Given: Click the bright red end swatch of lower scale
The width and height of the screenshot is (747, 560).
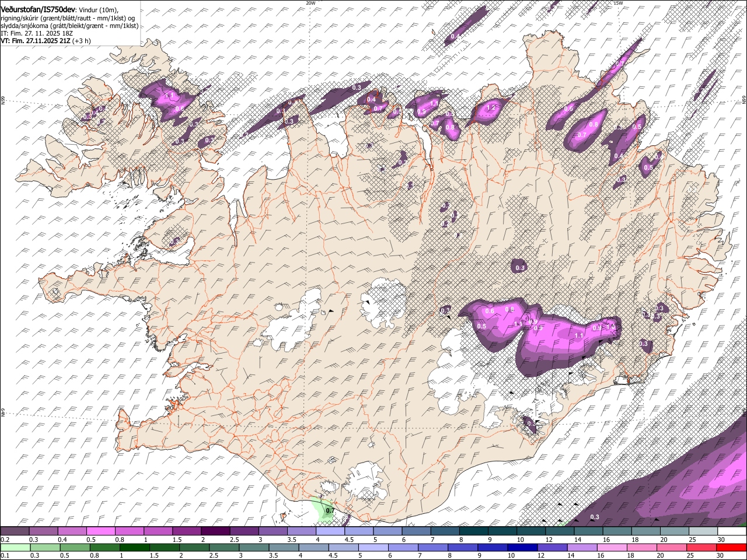Looking at the screenshot, I should point(732,547).
